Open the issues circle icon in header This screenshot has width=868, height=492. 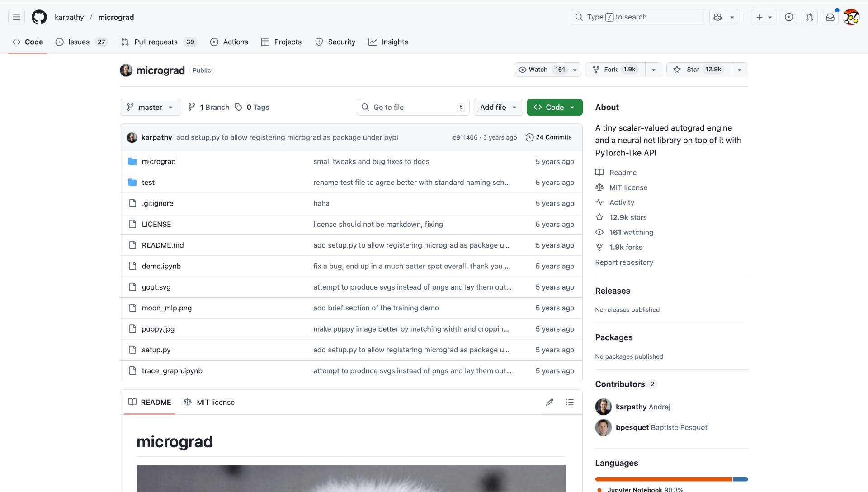coord(788,17)
